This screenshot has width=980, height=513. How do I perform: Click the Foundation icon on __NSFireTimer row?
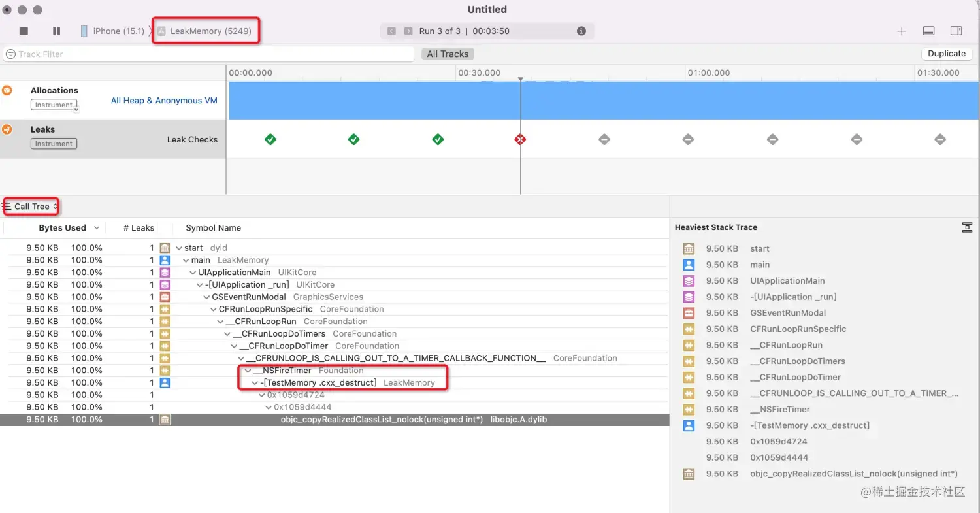165,371
